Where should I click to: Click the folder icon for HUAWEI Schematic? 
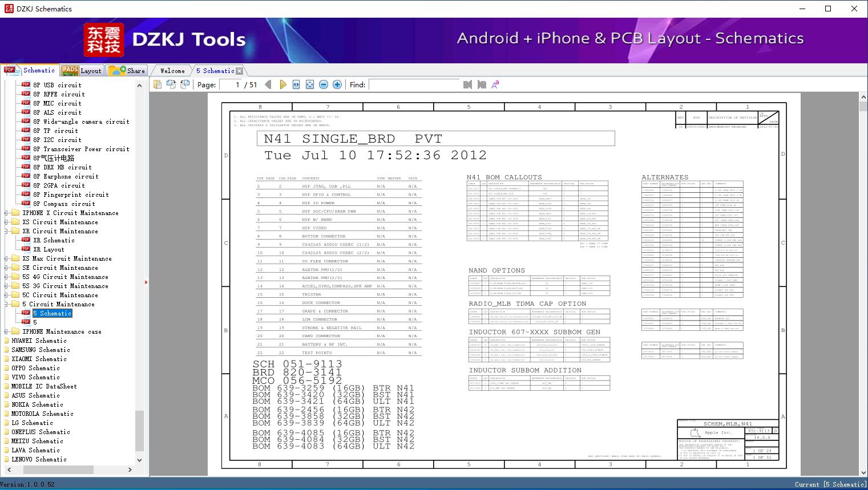pos(6,341)
